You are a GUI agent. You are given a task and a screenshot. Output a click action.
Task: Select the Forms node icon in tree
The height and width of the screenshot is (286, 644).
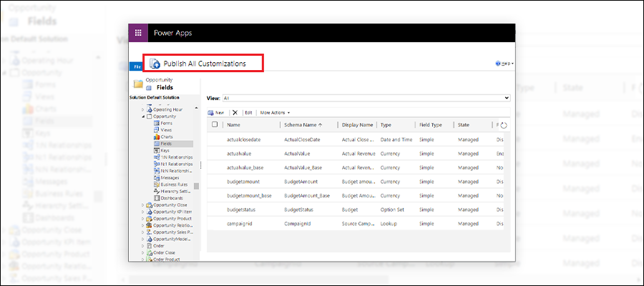point(157,123)
